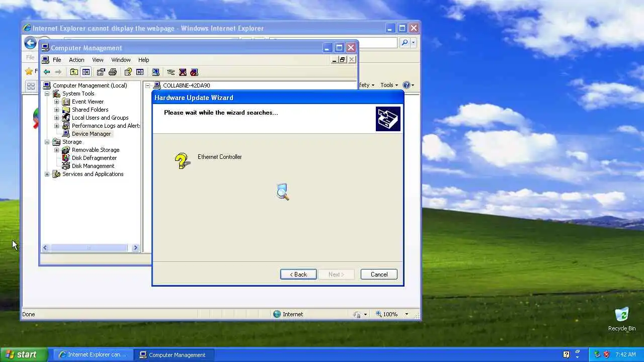The height and width of the screenshot is (362, 644).
Task: Open Properties via the toolbar icon
Action: 101,72
